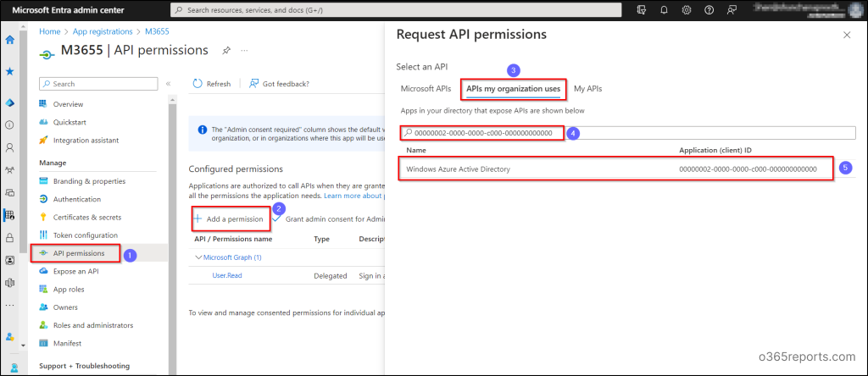Open Quickstart in the side menu

point(70,122)
